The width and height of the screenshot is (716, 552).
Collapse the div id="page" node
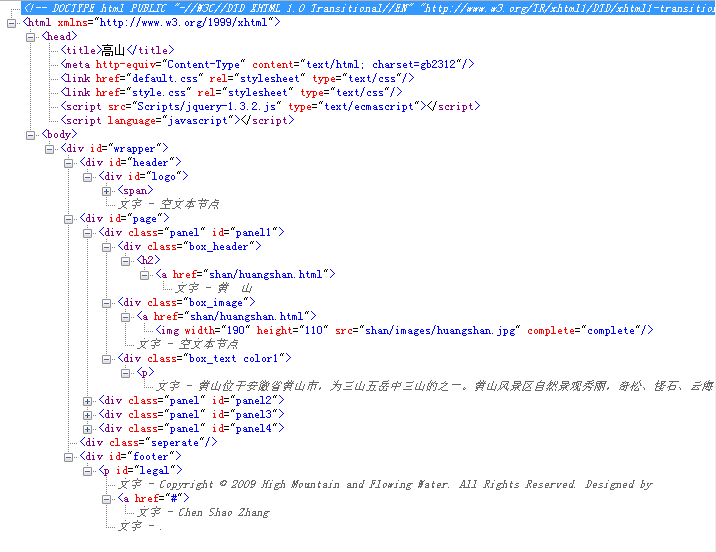point(68,219)
